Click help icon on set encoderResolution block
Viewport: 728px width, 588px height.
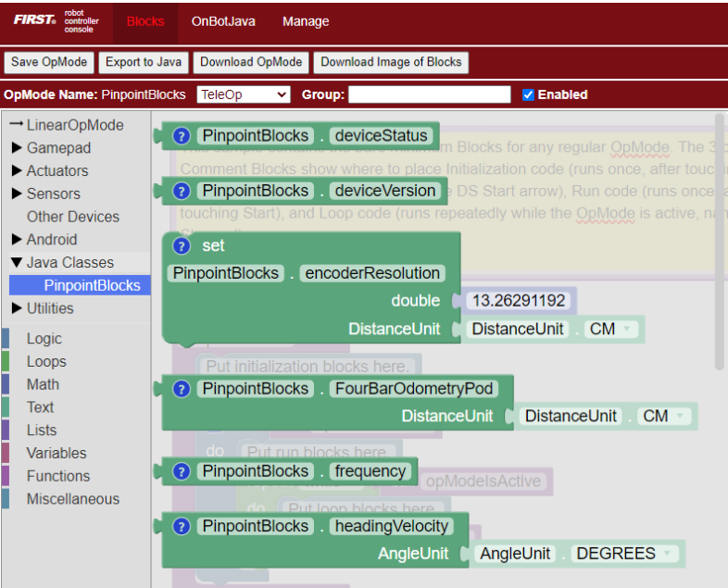click(182, 245)
